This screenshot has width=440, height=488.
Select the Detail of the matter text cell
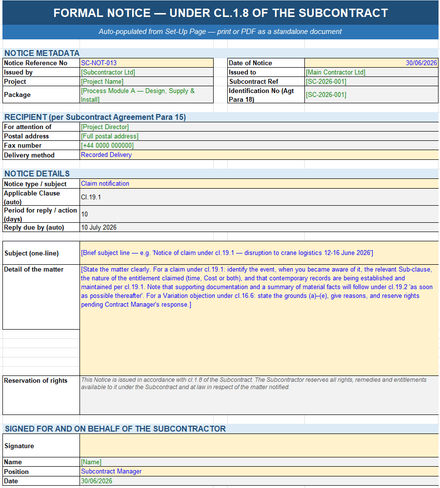coord(259,320)
